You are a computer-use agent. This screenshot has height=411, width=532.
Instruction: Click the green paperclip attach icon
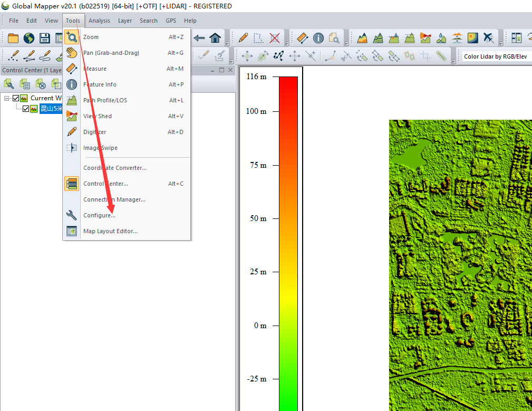441,56
